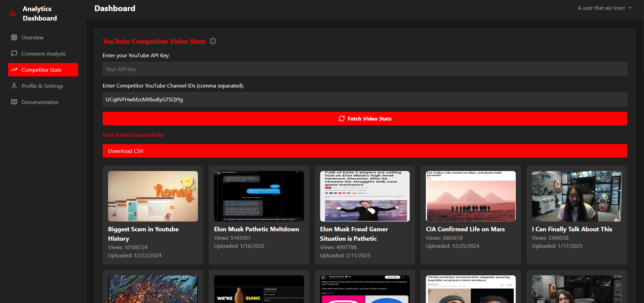Click the Comment Analysis speech bubble icon
644x303 pixels.
coord(14,54)
